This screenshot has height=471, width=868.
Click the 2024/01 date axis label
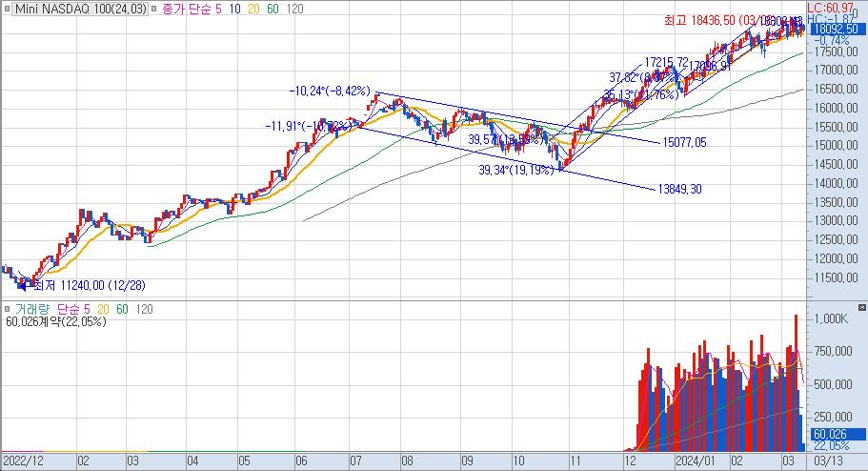(696, 461)
